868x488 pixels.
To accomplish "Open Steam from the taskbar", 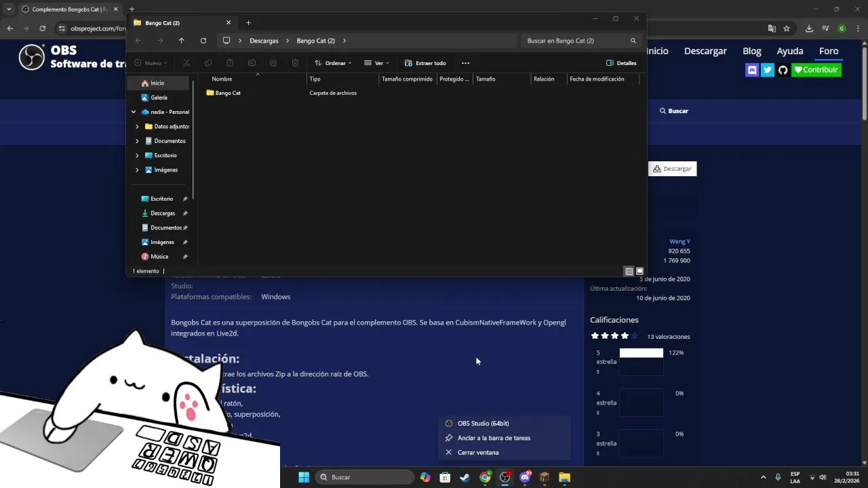I will click(465, 477).
